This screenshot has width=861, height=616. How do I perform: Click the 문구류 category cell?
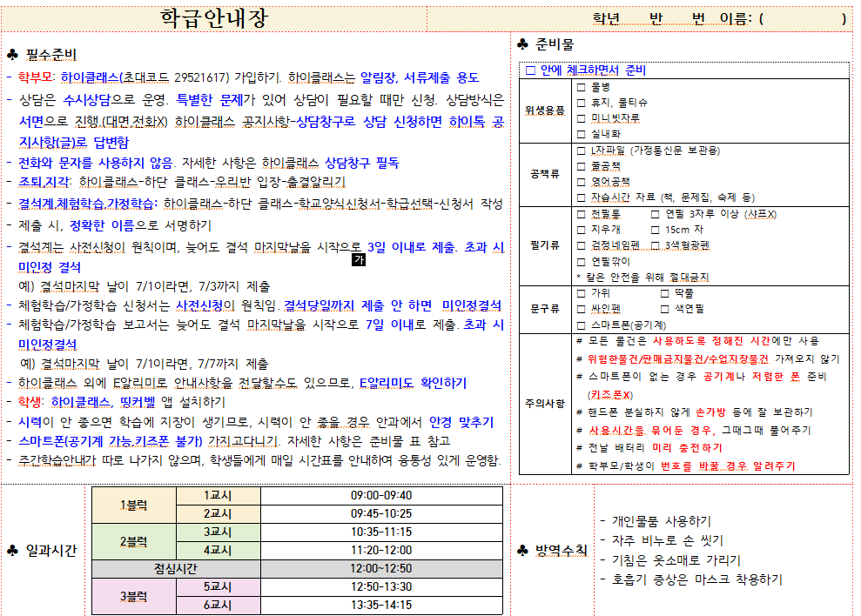(x=545, y=309)
